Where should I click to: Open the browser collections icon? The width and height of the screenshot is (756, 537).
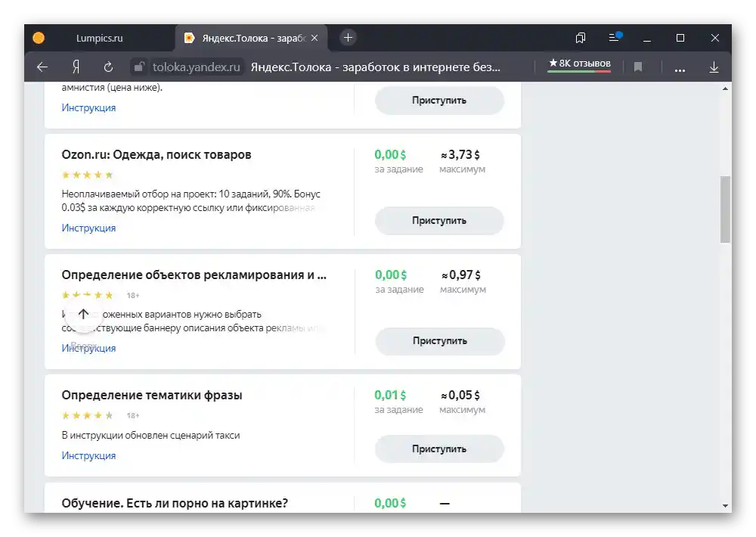[581, 38]
